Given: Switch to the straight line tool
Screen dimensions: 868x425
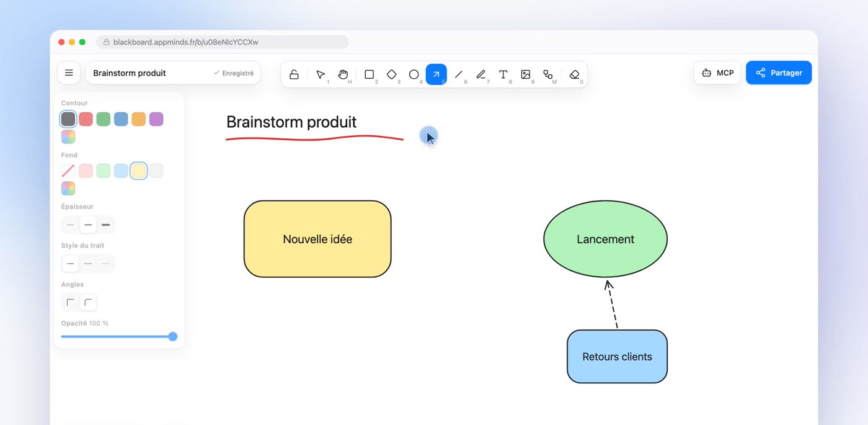Looking at the screenshot, I should click(x=458, y=74).
